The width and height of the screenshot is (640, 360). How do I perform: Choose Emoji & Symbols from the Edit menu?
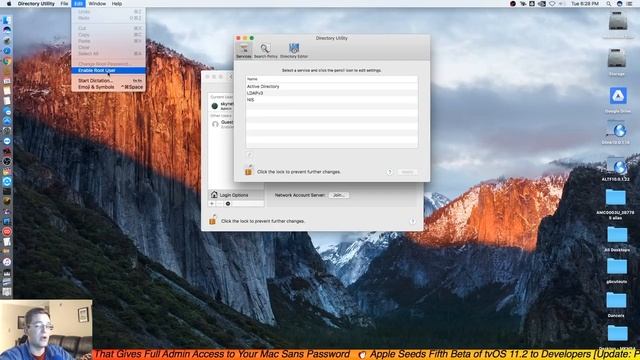[109, 87]
